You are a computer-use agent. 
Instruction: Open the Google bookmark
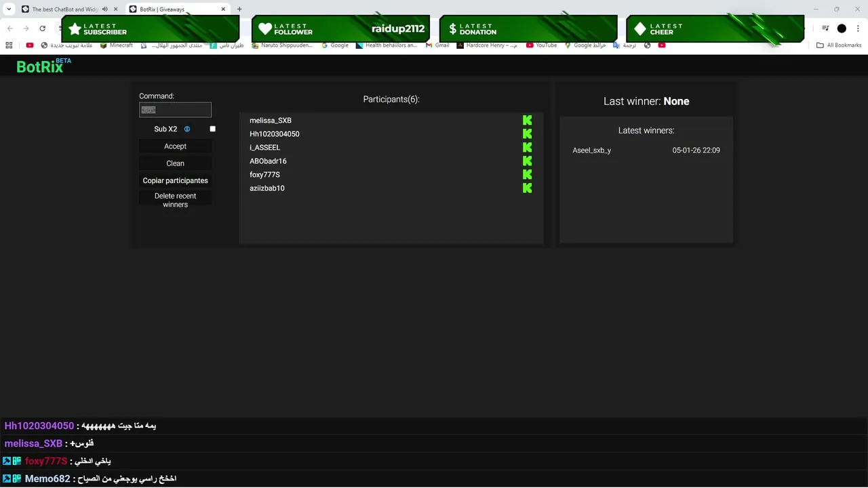[x=335, y=45]
